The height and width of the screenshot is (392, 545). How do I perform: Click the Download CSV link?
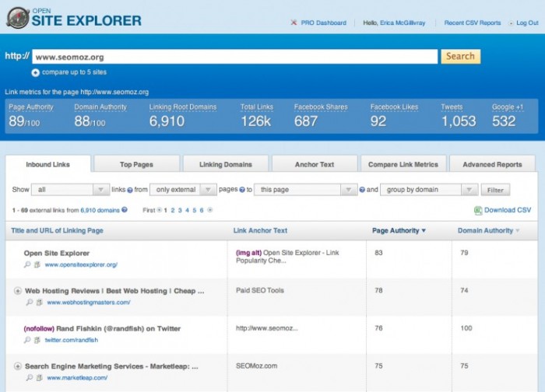pyautogui.click(x=508, y=210)
